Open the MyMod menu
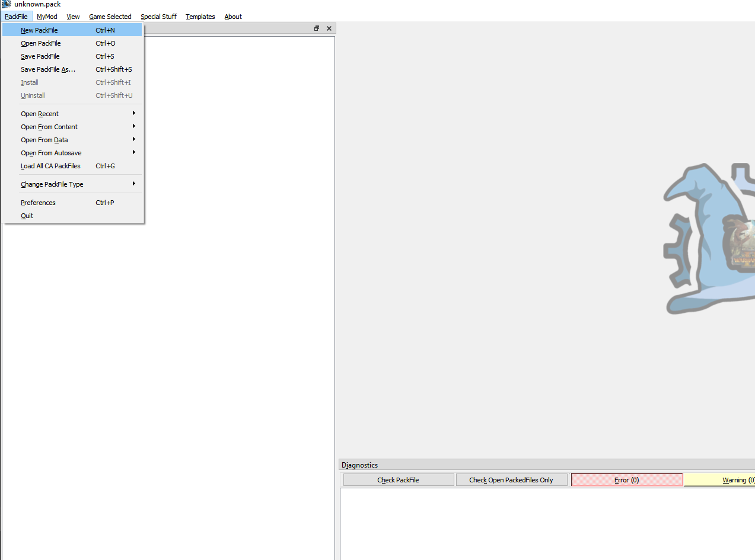Screen dimensions: 755x560 click(x=47, y=17)
